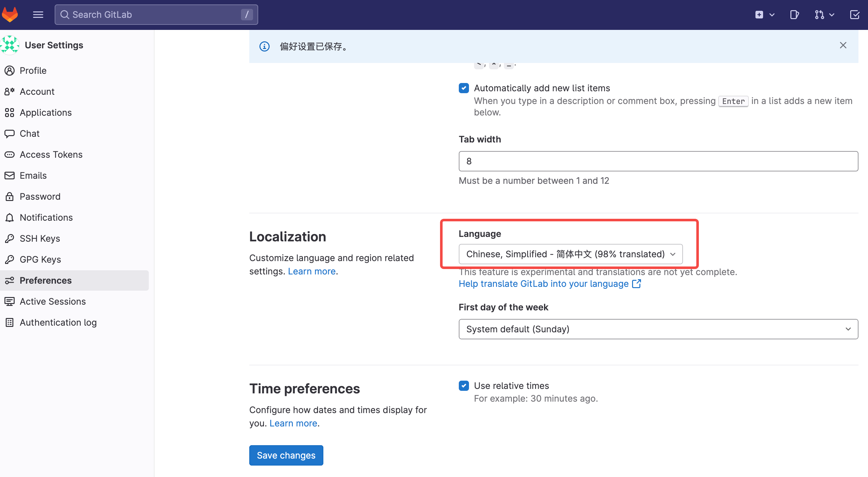
Task: Click Save changes button
Action: pos(286,455)
